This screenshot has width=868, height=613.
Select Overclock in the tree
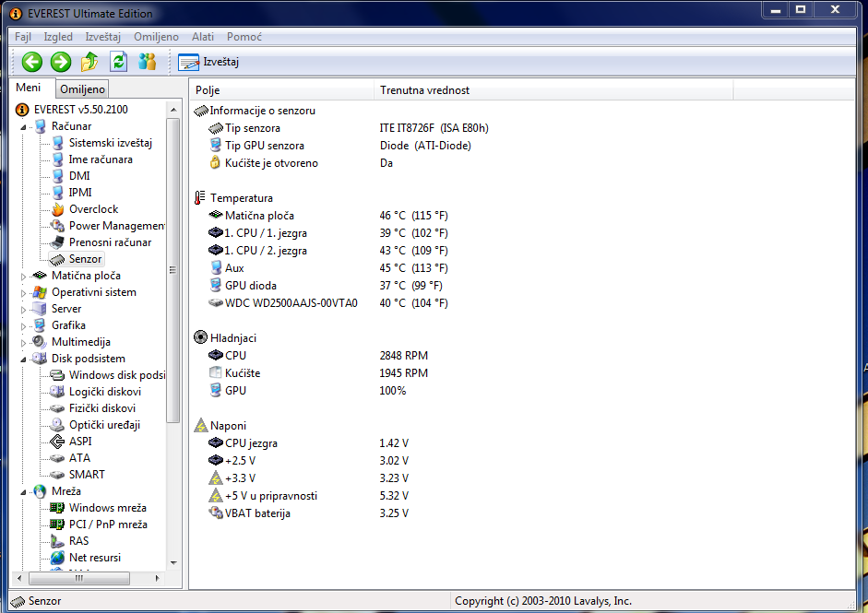pyautogui.click(x=93, y=209)
